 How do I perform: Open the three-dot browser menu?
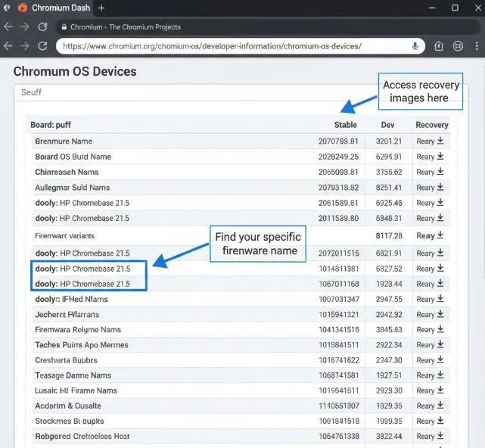point(476,46)
